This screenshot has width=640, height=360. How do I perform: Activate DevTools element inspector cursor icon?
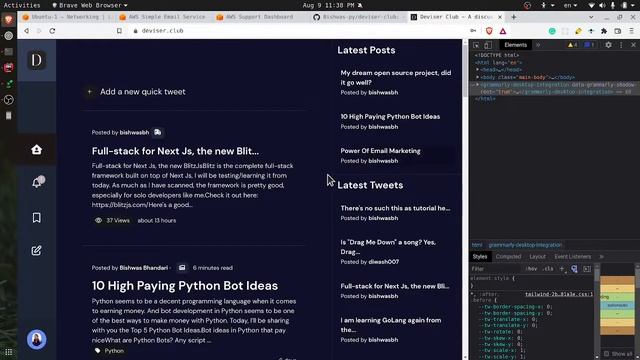(x=476, y=45)
